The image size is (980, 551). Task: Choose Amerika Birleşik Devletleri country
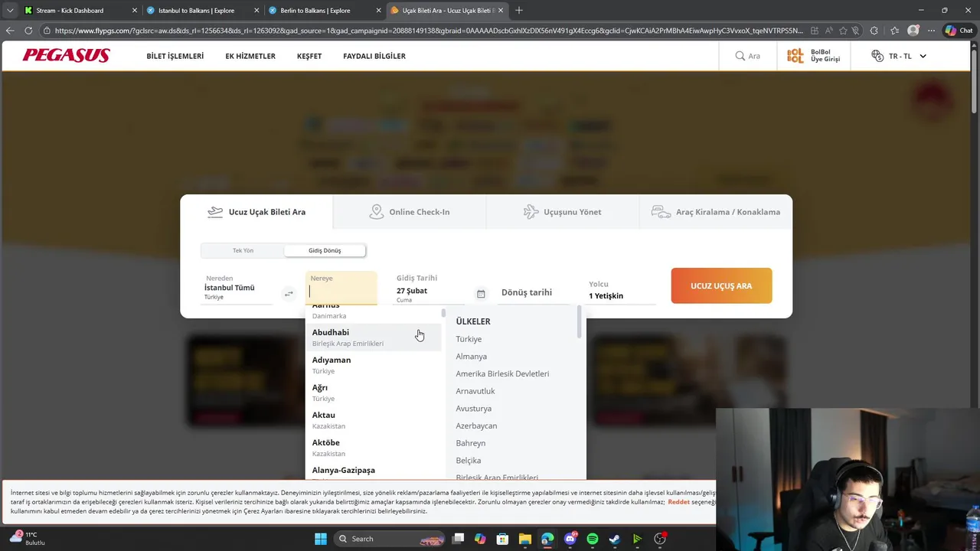502,373
